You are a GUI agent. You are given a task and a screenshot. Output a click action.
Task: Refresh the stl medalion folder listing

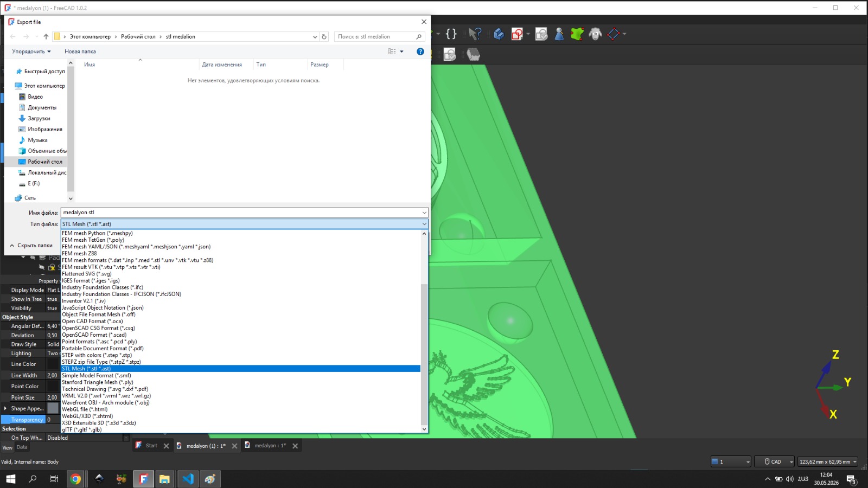[x=324, y=36]
